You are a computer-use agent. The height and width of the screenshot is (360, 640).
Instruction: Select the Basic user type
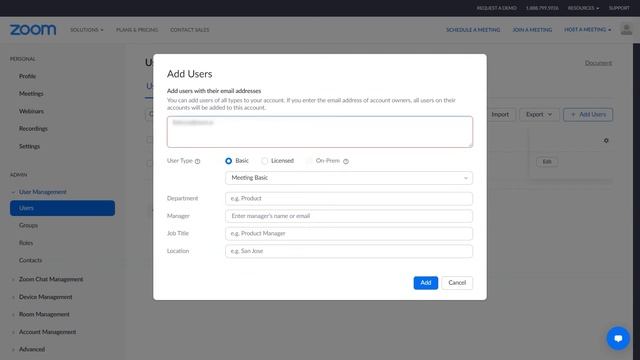coord(229,161)
